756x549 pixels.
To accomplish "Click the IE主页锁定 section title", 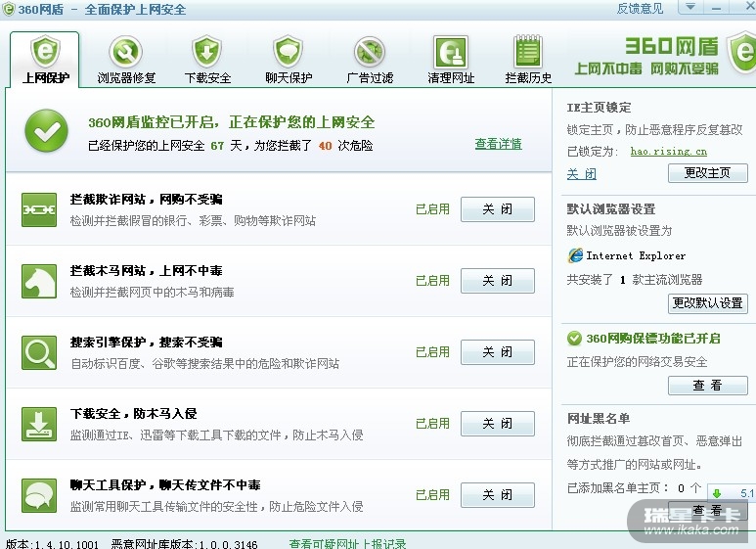I will click(599, 107).
